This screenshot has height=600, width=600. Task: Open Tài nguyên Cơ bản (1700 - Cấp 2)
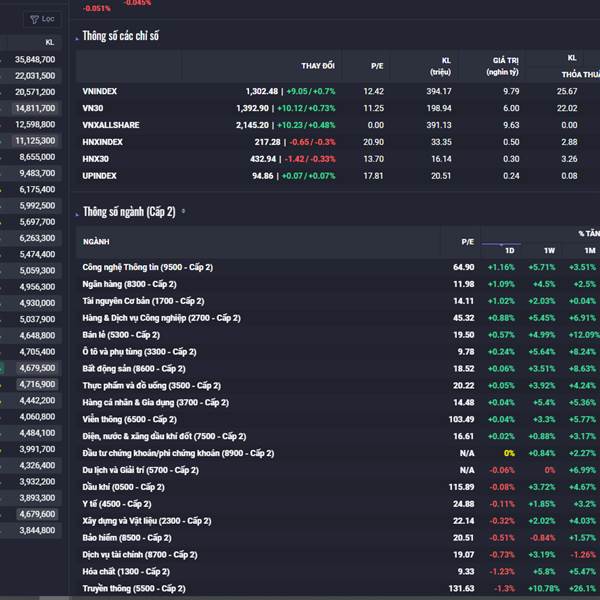point(143,301)
